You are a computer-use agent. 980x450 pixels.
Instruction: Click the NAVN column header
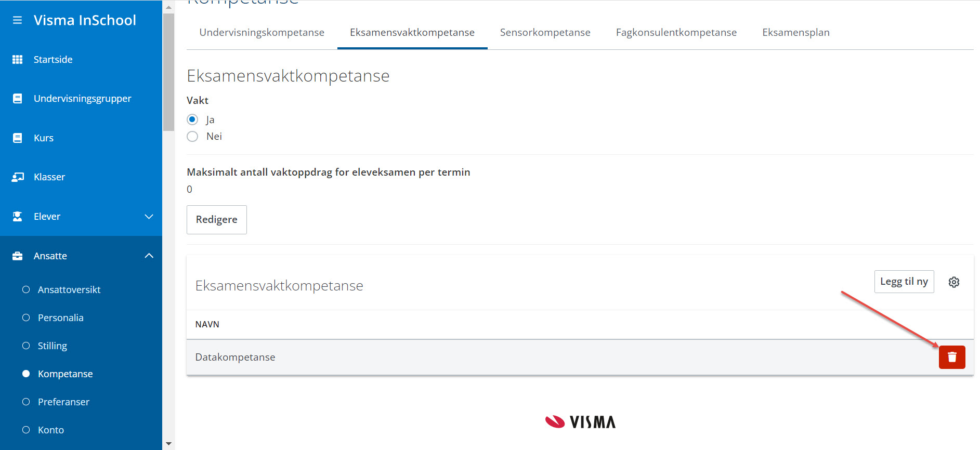207,324
